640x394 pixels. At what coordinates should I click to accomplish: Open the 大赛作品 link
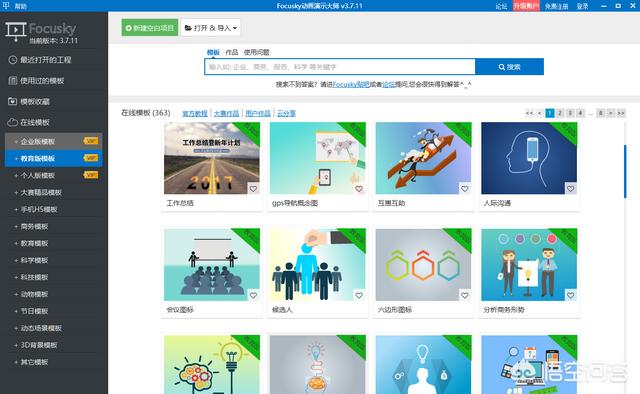(x=226, y=113)
